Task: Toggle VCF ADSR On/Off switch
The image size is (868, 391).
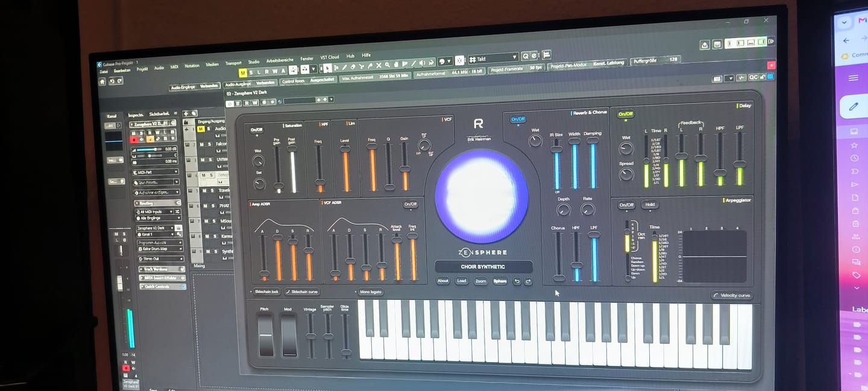Action: click(410, 205)
